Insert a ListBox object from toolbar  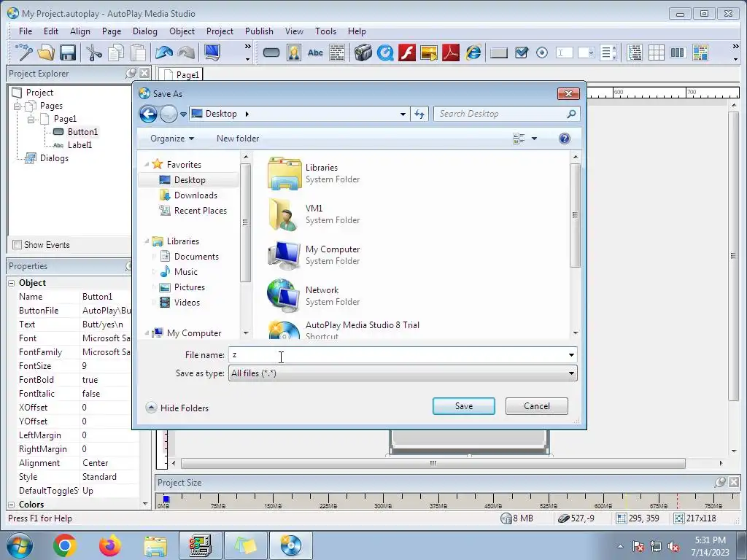click(x=608, y=52)
